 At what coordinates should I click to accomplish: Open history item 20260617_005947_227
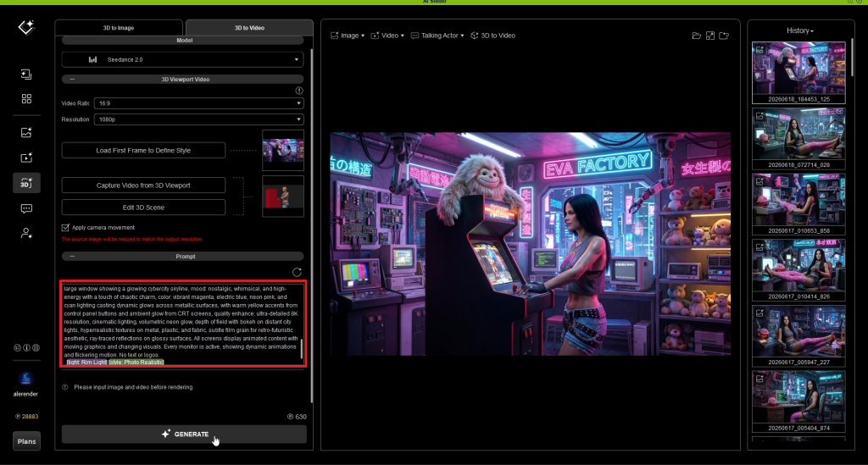pyautogui.click(x=798, y=335)
